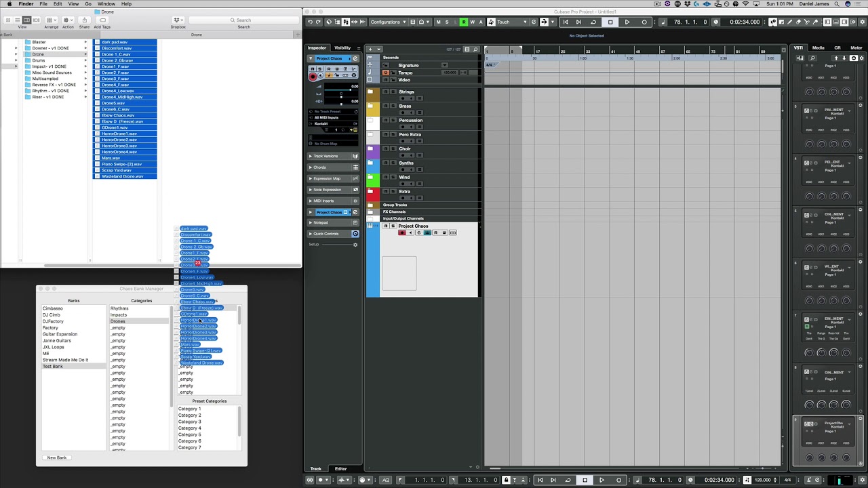Click inspector track record enable button
Screen dimensions: 868x488
coord(313,77)
